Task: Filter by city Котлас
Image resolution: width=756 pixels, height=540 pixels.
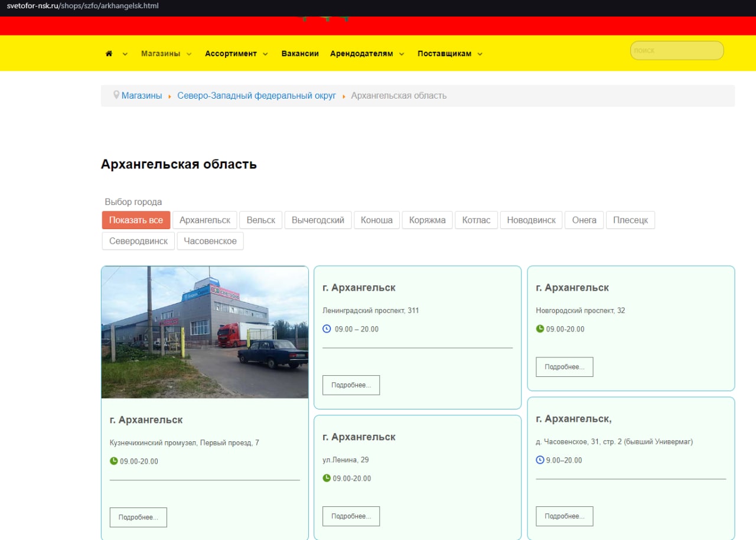Action: point(477,220)
